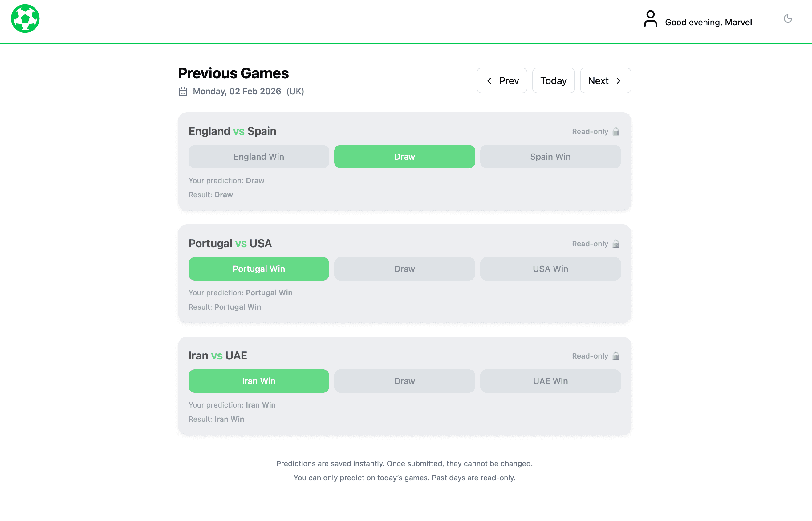Click the lock icon on England vs Spain
The height and width of the screenshot is (521, 812).
coord(615,132)
